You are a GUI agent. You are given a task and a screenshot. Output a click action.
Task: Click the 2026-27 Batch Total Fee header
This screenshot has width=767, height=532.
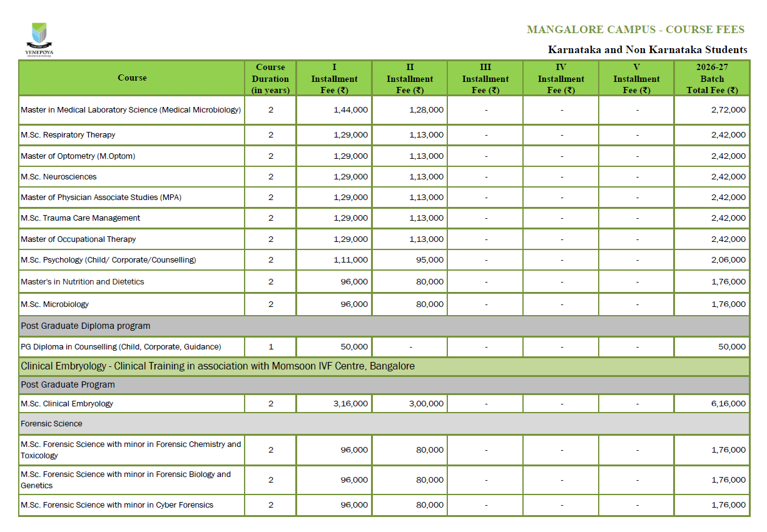(712, 79)
